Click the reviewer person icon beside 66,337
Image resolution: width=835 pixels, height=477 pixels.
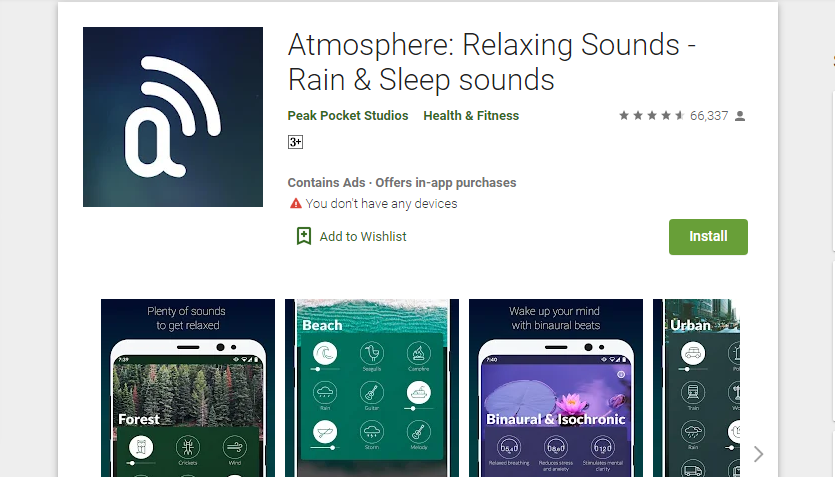tap(740, 116)
